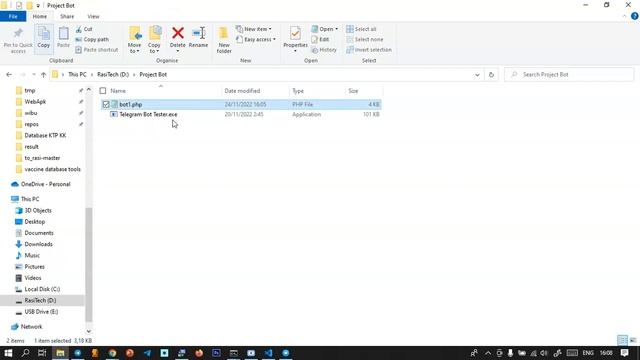The width and height of the screenshot is (640, 360).
Task: Copy path of selected file
Action: click(x=92, y=40)
